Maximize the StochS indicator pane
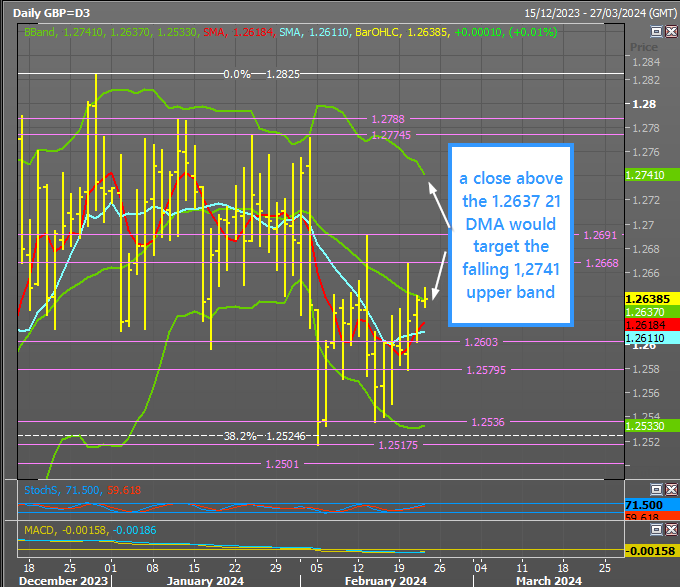Viewport: 680px width, 587px height. 657,489
